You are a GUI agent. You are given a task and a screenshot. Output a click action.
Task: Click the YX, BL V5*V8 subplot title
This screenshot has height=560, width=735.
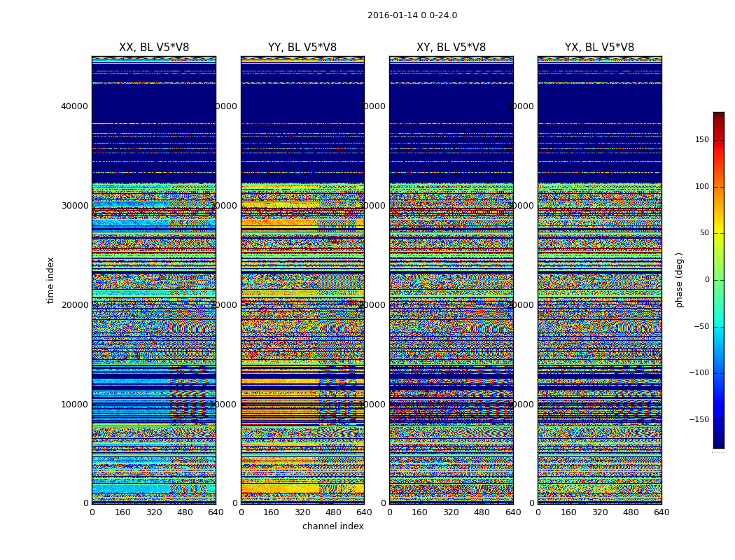click(599, 48)
